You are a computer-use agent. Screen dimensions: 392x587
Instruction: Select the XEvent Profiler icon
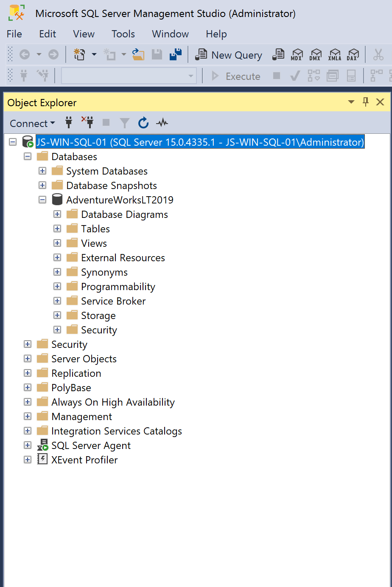click(x=42, y=459)
